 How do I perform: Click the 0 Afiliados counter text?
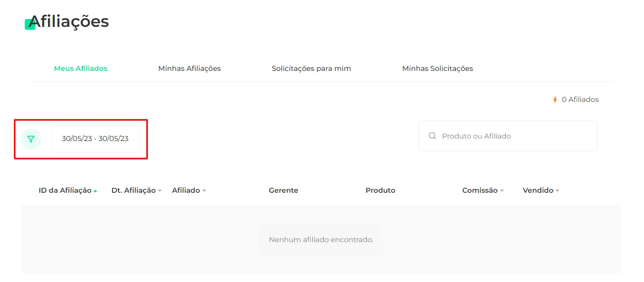[x=580, y=99]
